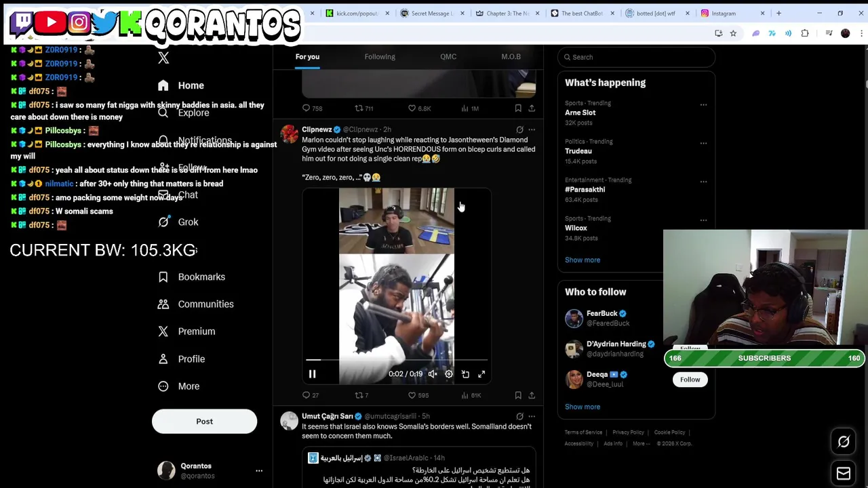This screenshot has height=488, width=868.
Task: Seek along the video progress bar
Action: [x=397, y=360]
